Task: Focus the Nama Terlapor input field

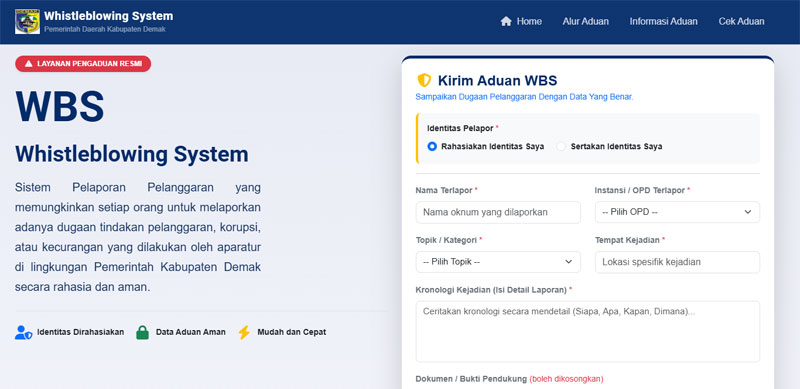Action: [x=498, y=212]
